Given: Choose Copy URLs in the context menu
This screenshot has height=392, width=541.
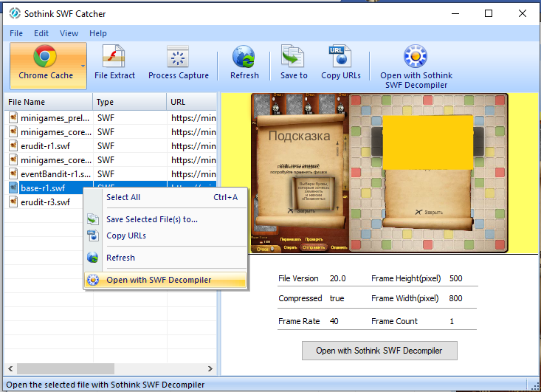Looking at the screenshot, I should tap(165, 235).
